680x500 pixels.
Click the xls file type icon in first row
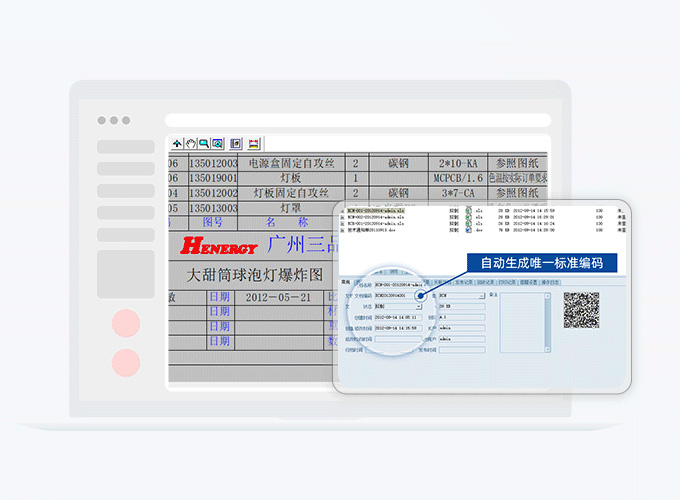[467, 211]
